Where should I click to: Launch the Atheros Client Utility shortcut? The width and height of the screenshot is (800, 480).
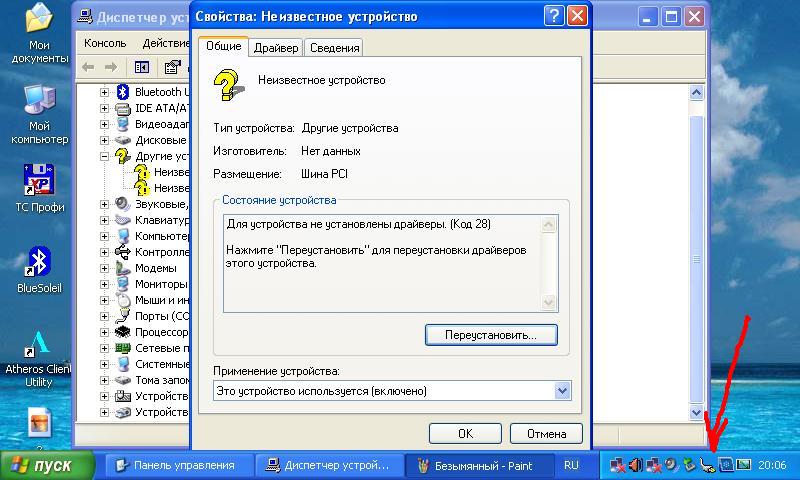pos(38,347)
